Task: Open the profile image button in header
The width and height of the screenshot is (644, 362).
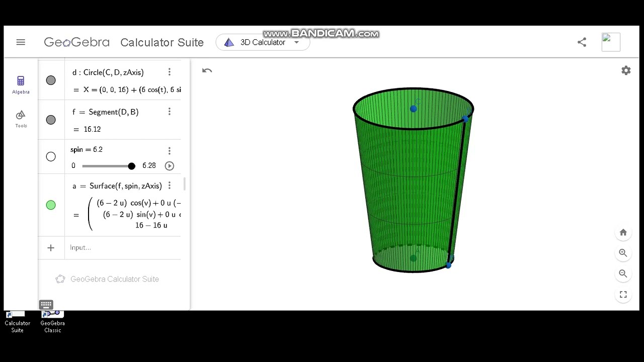Action: point(611,42)
